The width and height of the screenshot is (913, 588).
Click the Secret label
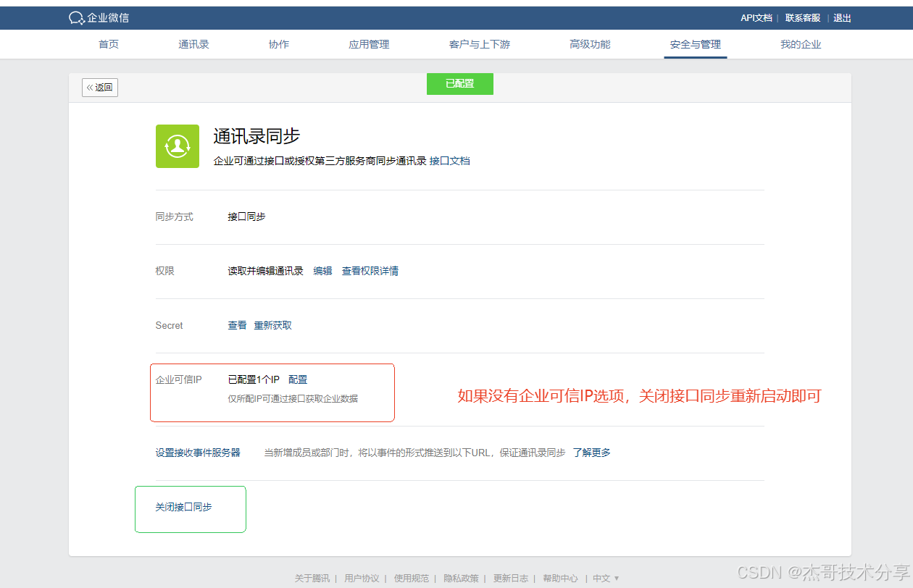coord(169,325)
